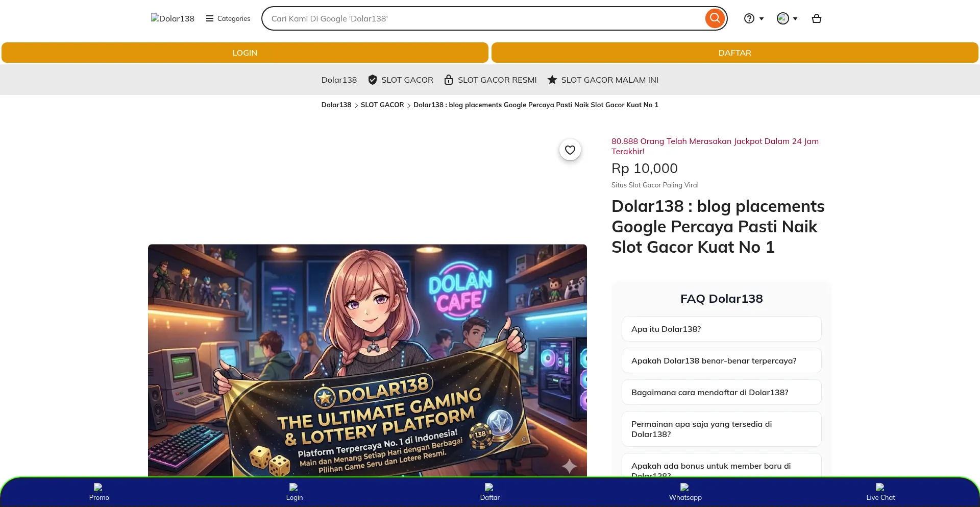
Task: Open the help question-mark dropdown
Action: 754,18
